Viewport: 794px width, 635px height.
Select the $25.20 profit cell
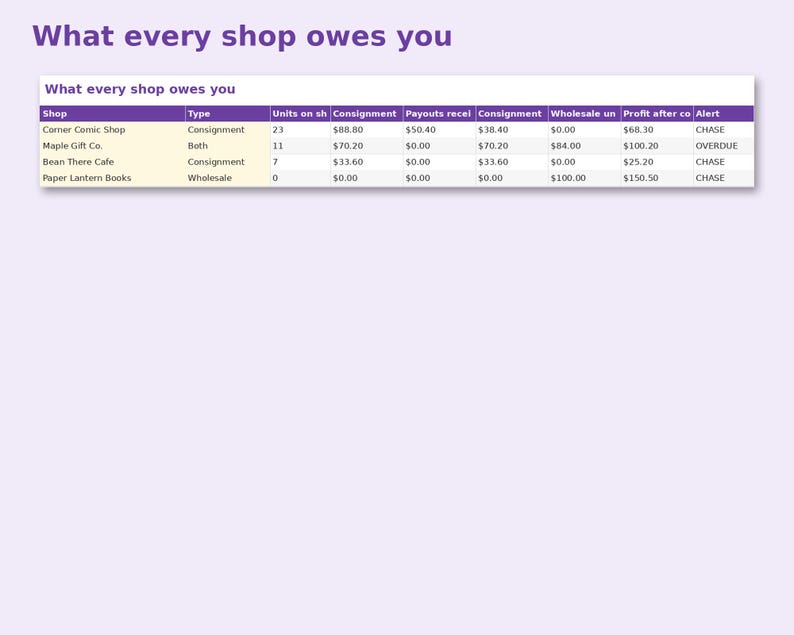point(657,162)
